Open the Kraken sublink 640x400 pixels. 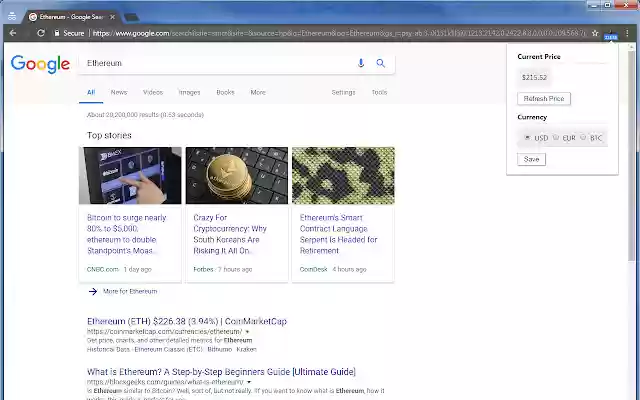click(247, 349)
